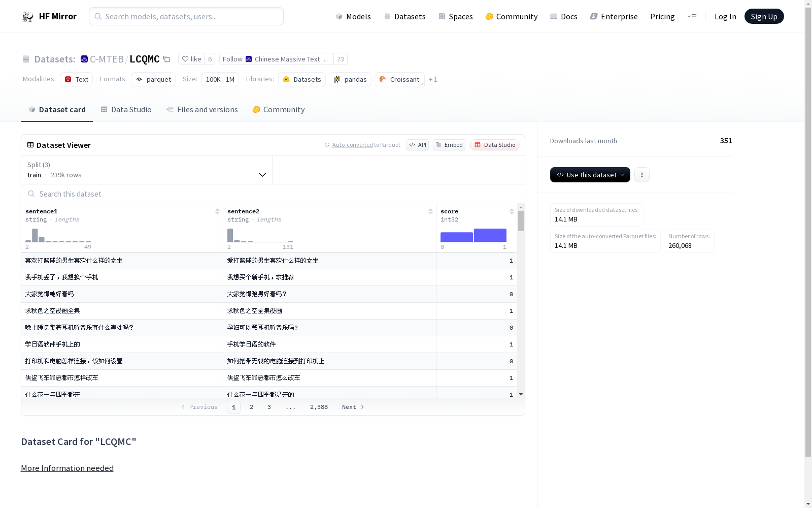Open the more navigation menu icon
The height and width of the screenshot is (508, 812).
692,16
